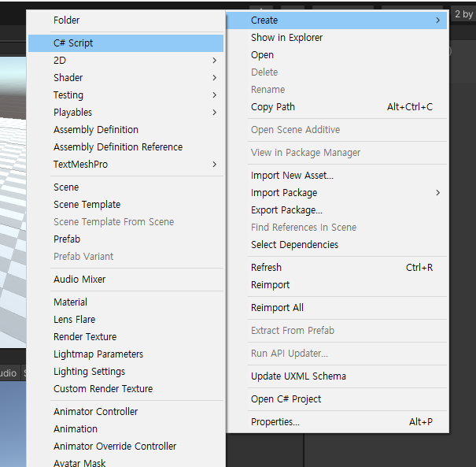
Task: Create a new Scene asset
Action: pos(126,187)
